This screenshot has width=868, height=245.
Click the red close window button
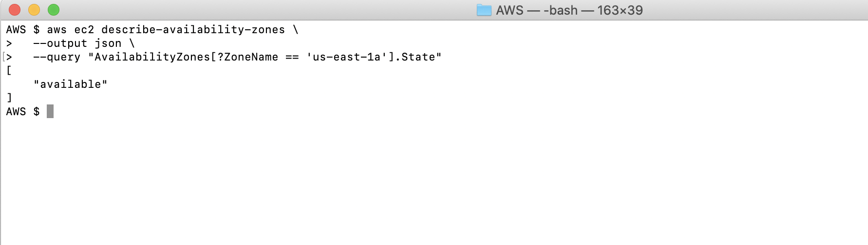(15, 10)
